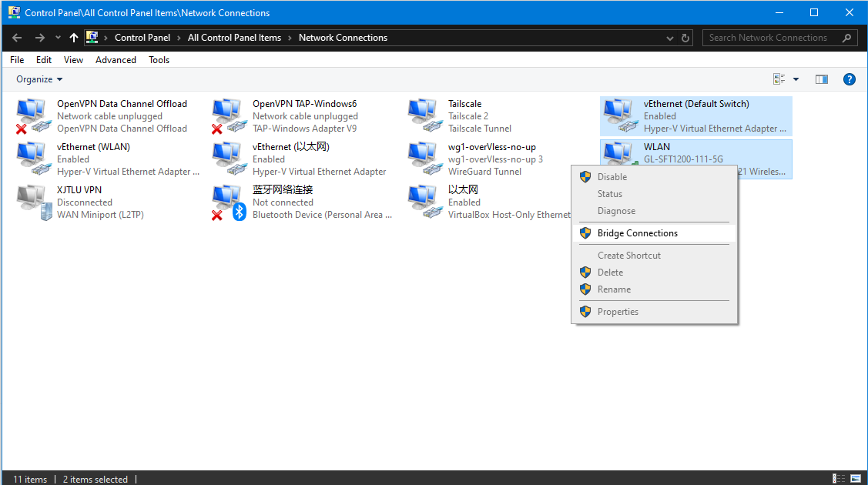Click the 'OpenVPN TAP-Windows6' adapter name

[304, 104]
